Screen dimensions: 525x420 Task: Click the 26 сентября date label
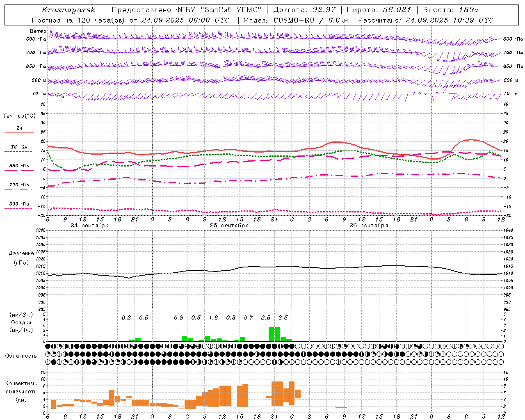[x=369, y=226]
